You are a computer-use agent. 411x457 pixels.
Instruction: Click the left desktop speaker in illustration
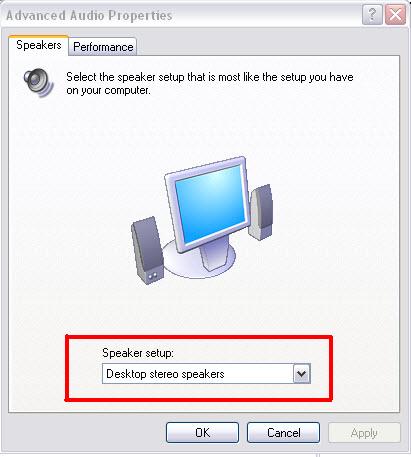click(x=147, y=250)
